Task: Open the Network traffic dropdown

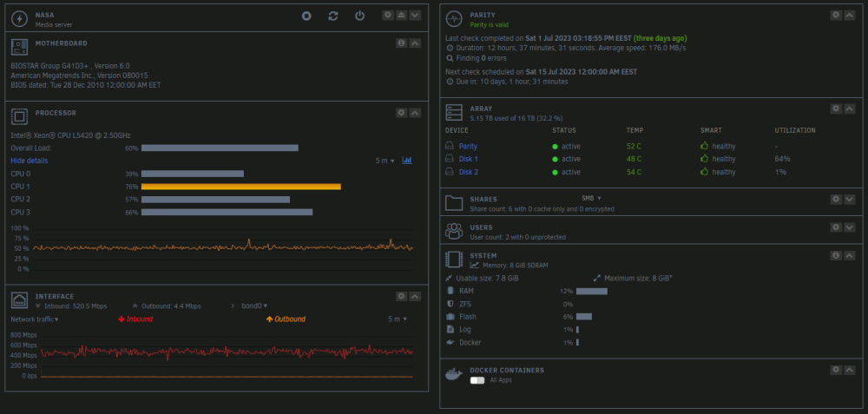Action: pyautogui.click(x=35, y=319)
